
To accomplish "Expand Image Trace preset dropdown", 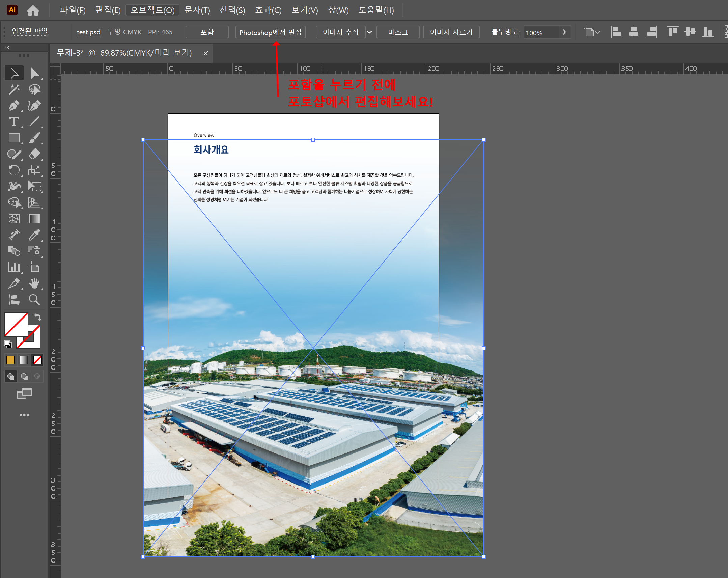I will 369,32.
